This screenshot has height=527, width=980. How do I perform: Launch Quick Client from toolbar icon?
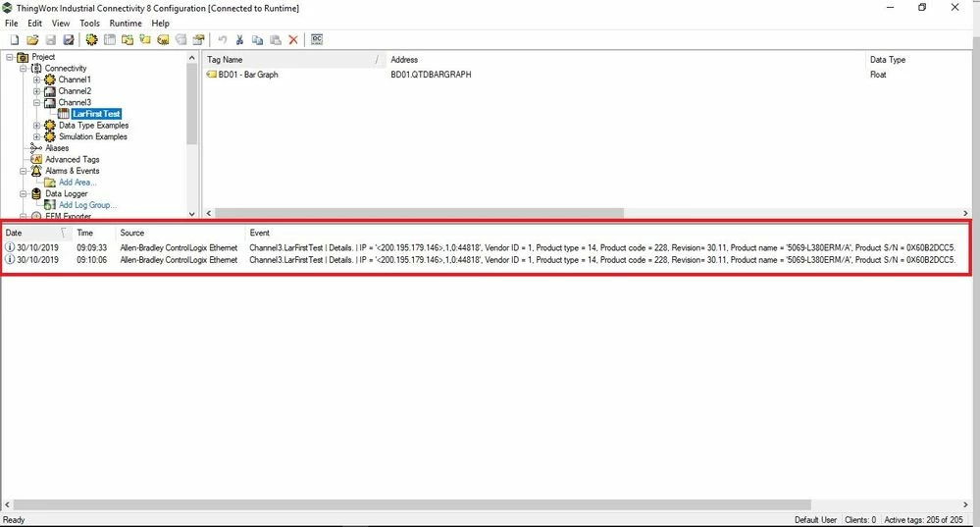point(317,39)
